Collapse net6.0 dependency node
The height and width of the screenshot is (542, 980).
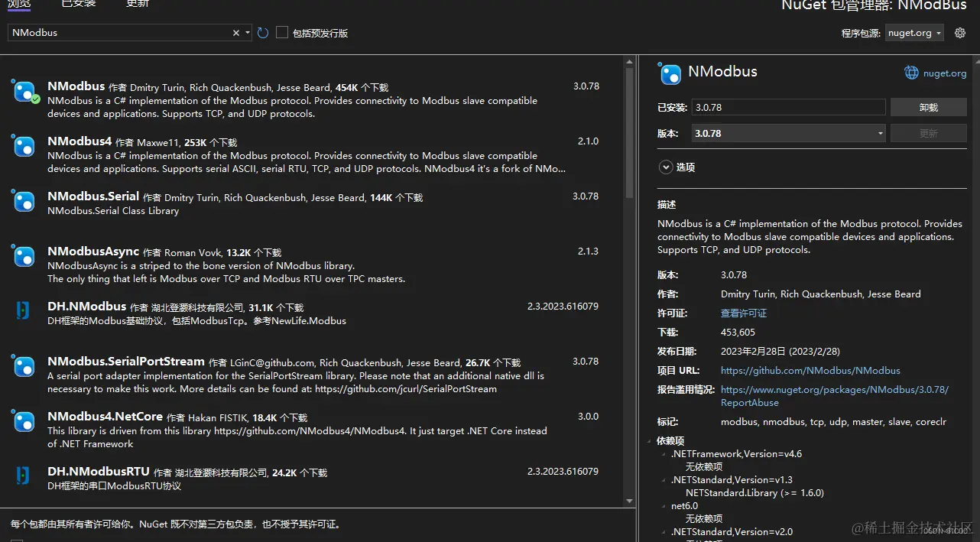tap(664, 506)
